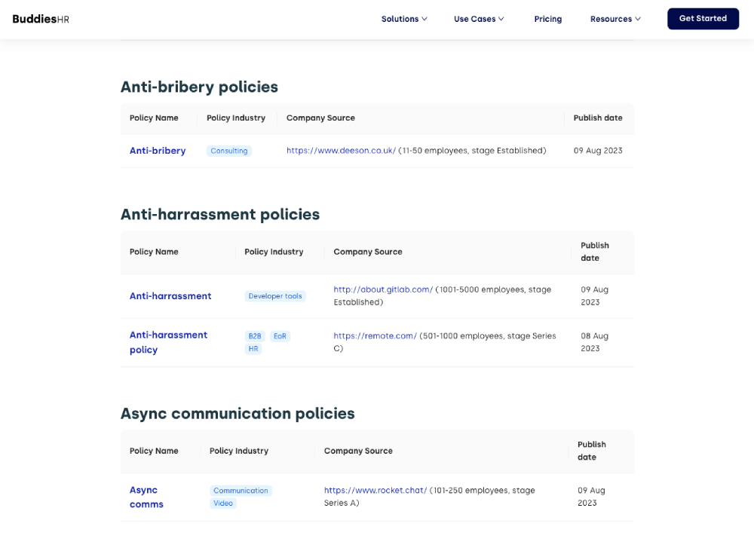
Task: Select the Consulting industry tag
Action: click(x=228, y=150)
